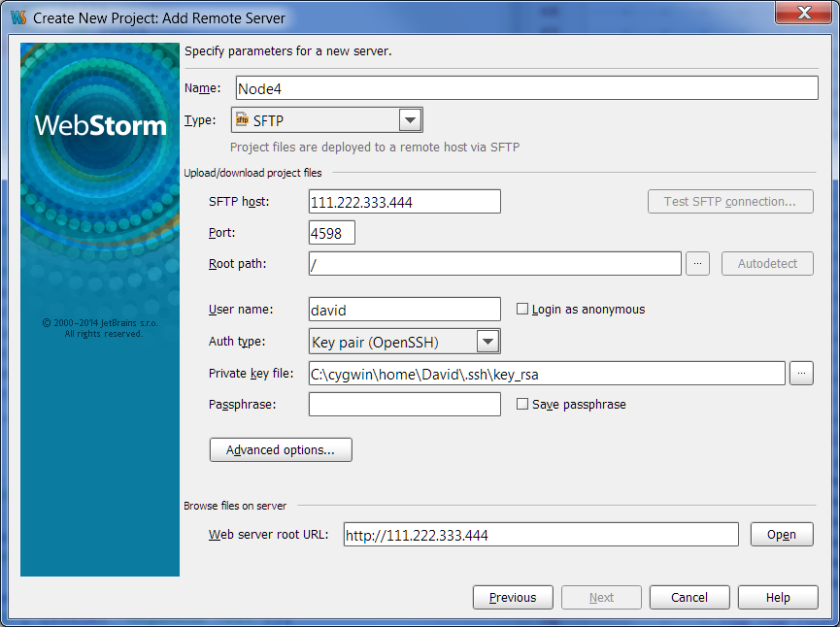Focus the empty Passphrase field

tap(405, 404)
